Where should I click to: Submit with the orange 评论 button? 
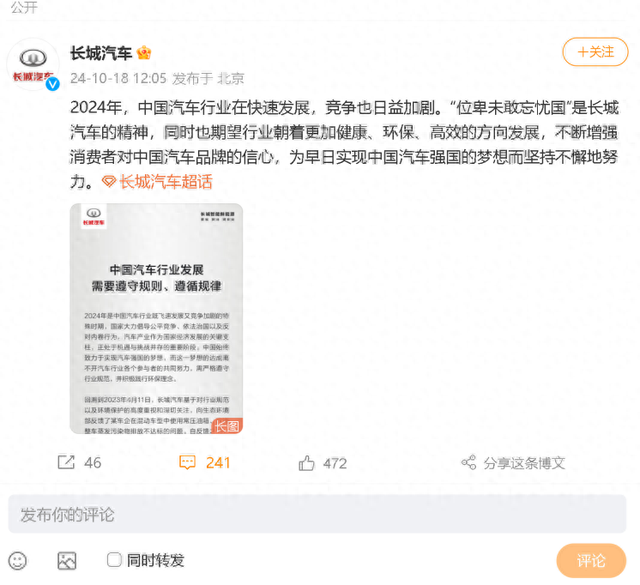click(591, 561)
